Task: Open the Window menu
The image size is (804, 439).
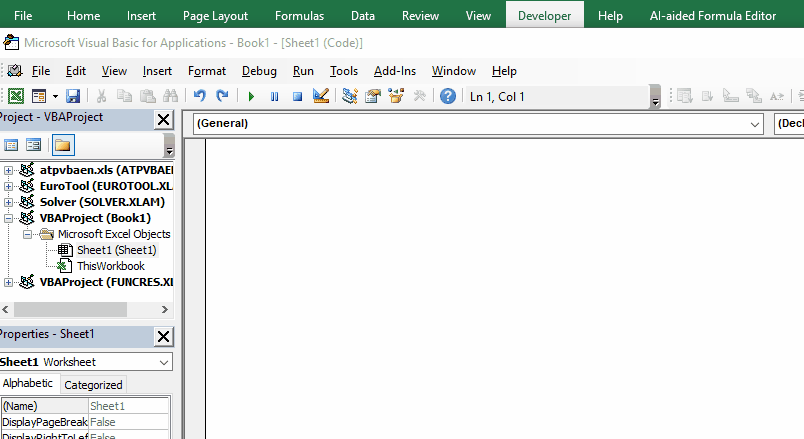Action: pyautogui.click(x=454, y=71)
